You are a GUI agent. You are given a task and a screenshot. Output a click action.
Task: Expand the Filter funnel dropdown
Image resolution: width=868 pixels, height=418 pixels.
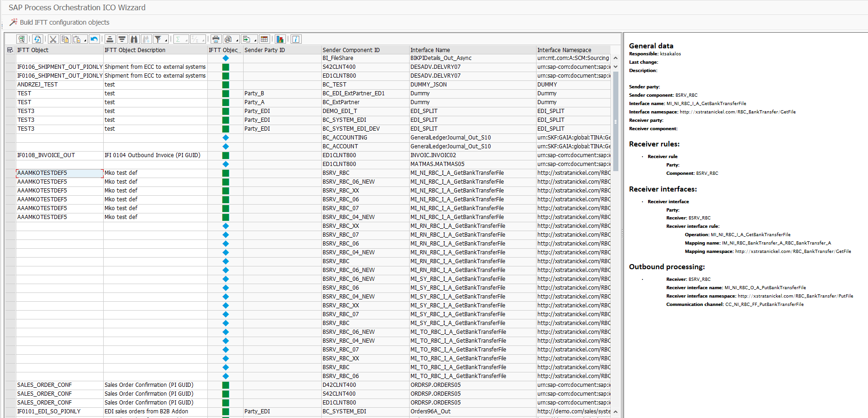point(166,40)
